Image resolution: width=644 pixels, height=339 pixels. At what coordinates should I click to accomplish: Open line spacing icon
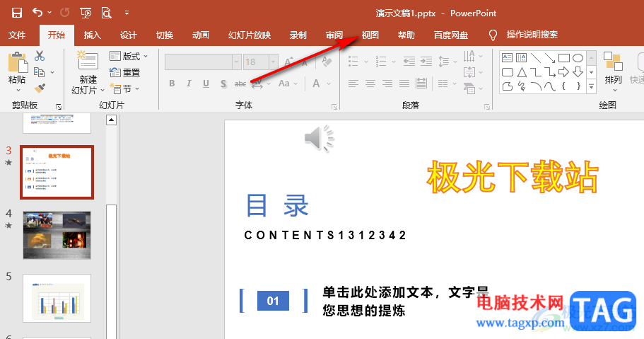443,62
